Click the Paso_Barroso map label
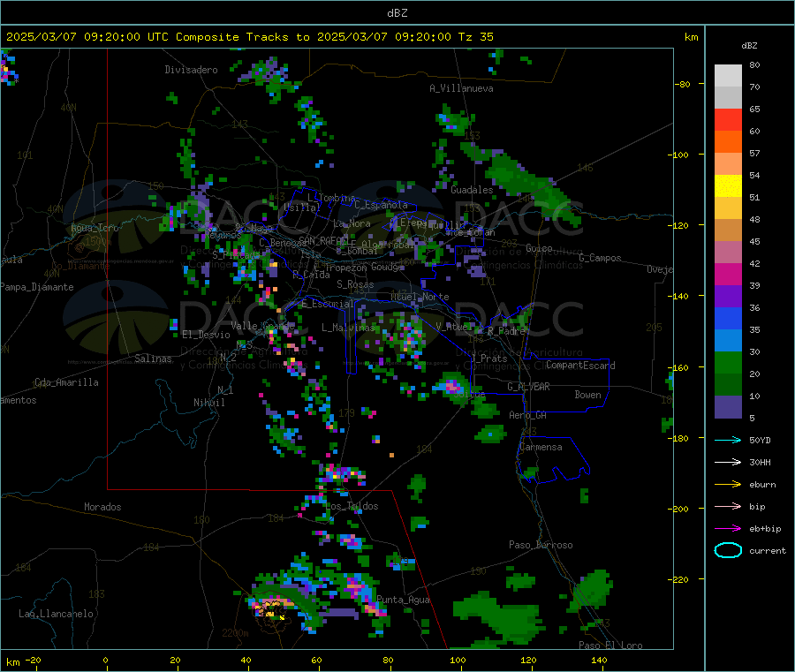 point(541,545)
